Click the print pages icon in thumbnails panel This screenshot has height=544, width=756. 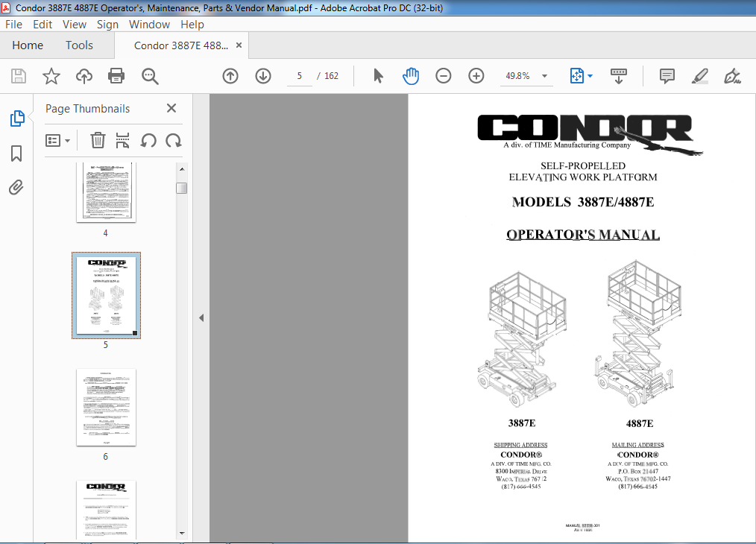coord(122,141)
